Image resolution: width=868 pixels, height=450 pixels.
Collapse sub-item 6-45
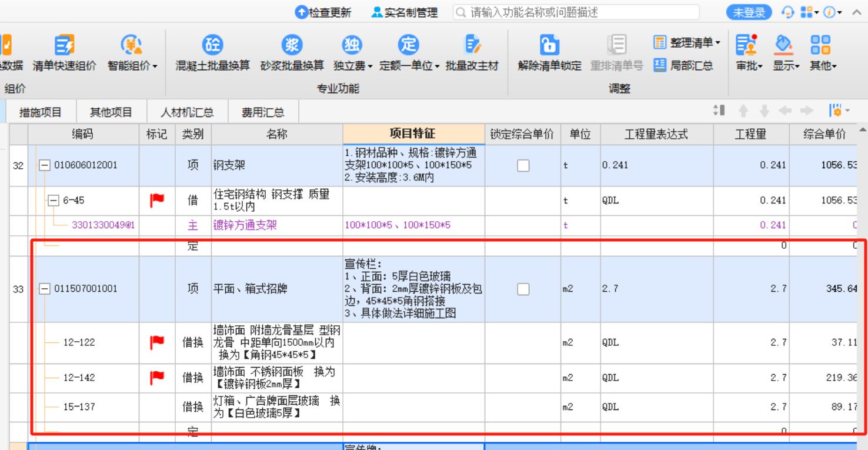click(53, 201)
